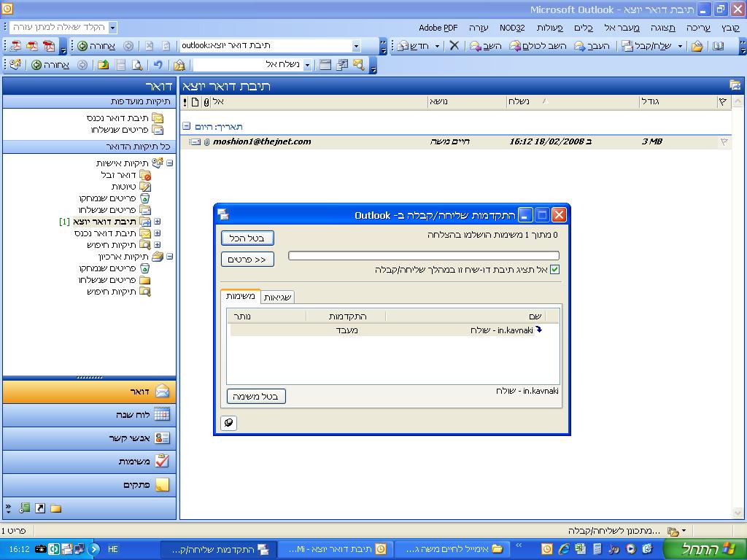747x560 pixels.
Task: Switch to the Errors (שגיאות) tab
Action: tap(278, 297)
